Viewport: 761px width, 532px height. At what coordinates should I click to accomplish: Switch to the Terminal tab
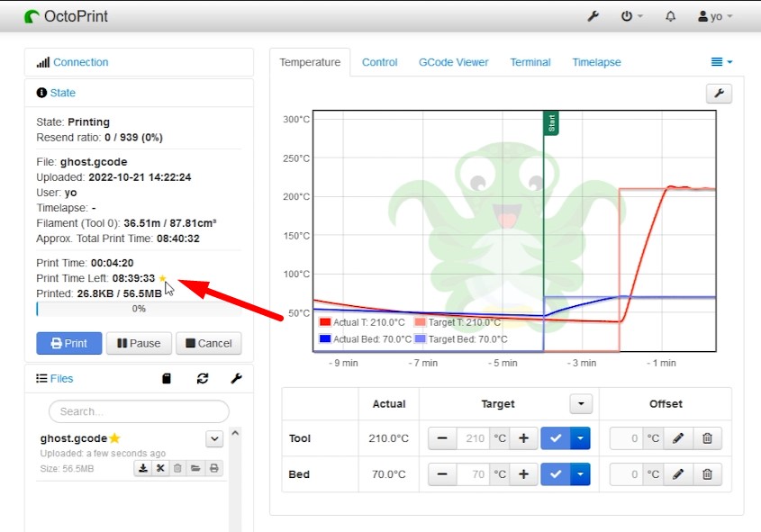pos(530,62)
